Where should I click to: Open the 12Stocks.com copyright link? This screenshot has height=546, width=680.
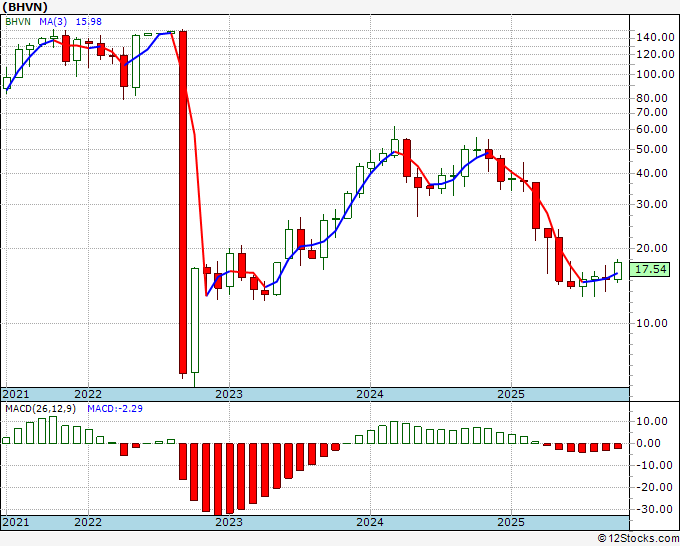tap(638, 539)
